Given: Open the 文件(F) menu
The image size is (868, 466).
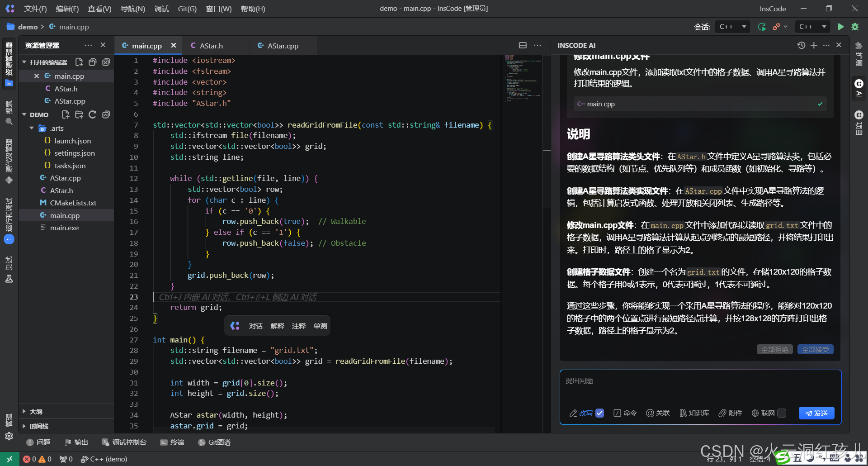Looking at the screenshot, I should click(x=35, y=9).
